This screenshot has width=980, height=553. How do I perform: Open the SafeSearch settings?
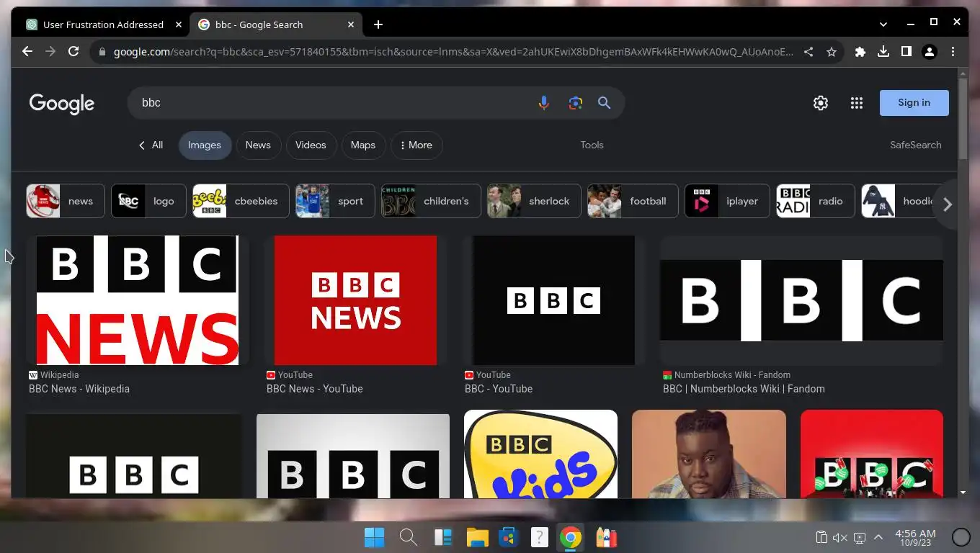tap(915, 145)
